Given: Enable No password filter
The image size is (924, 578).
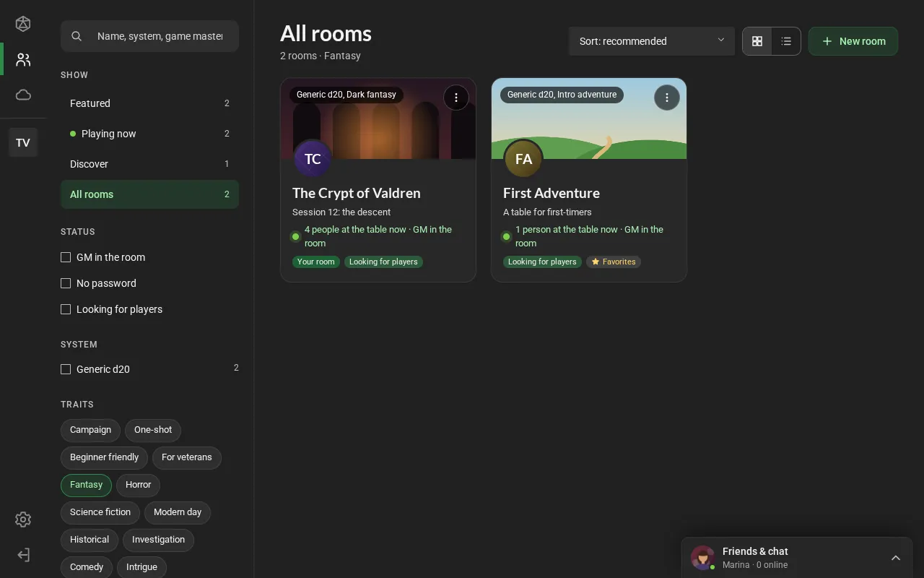Looking at the screenshot, I should [66, 283].
